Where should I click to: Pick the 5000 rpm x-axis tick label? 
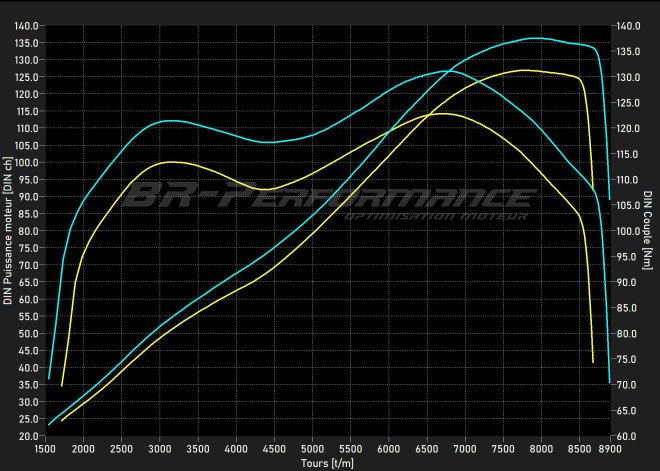(x=313, y=450)
